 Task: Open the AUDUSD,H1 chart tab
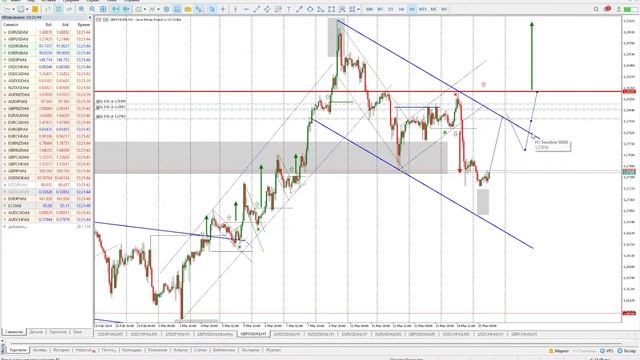pos(287,334)
